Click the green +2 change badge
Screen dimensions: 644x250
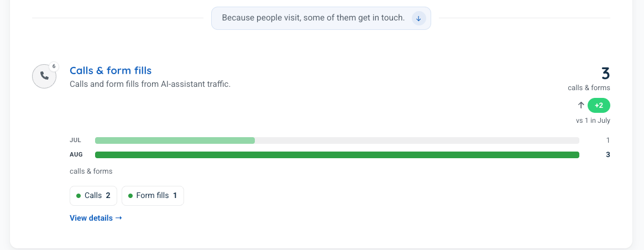coord(599,106)
